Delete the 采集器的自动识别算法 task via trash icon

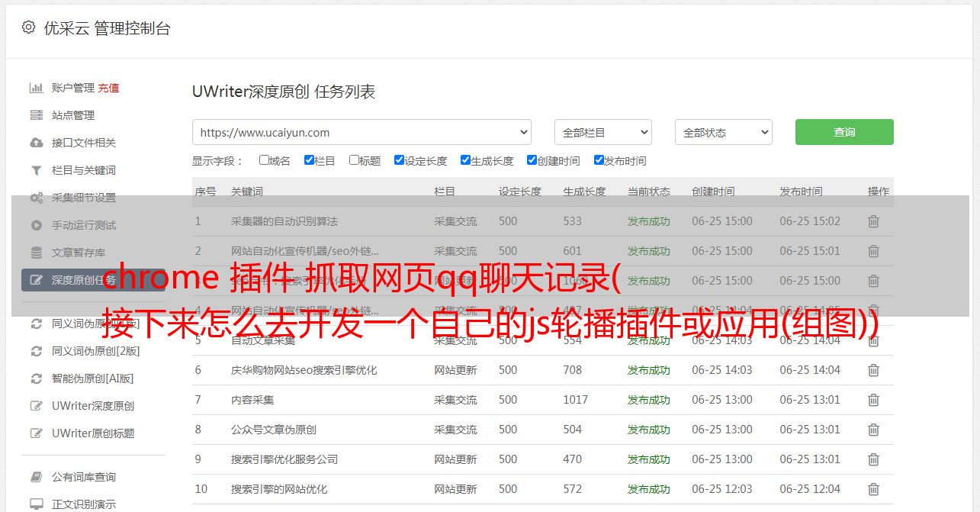(x=873, y=221)
